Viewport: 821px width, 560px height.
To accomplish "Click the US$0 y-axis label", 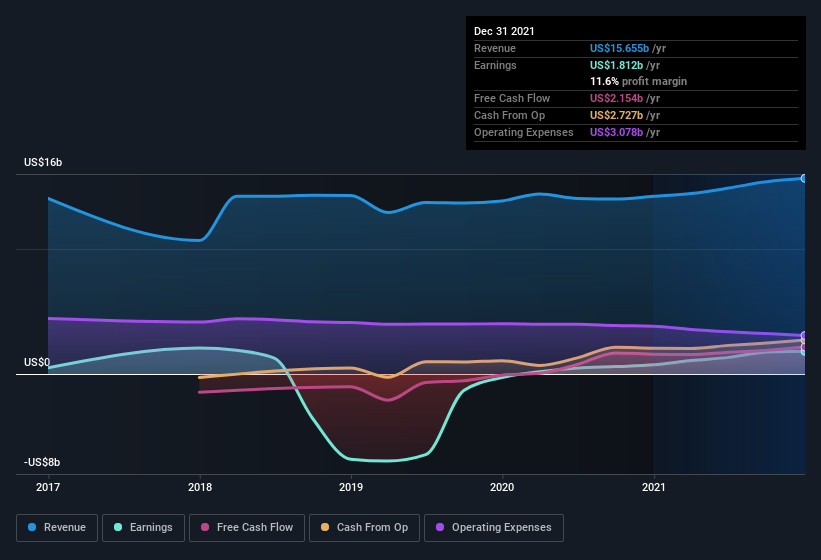I will coord(37,362).
